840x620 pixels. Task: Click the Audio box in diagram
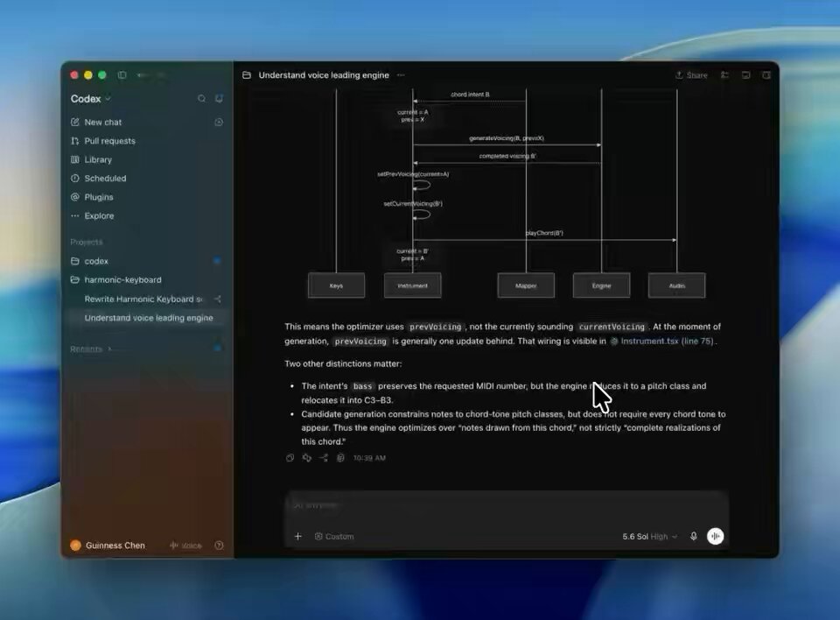tap(677, 285)
